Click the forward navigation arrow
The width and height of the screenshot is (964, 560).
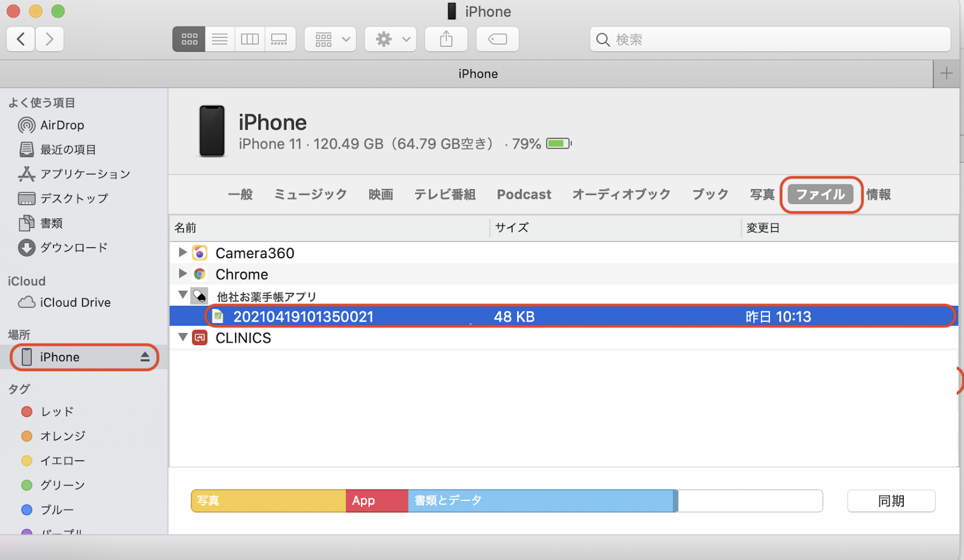(49, 39)
